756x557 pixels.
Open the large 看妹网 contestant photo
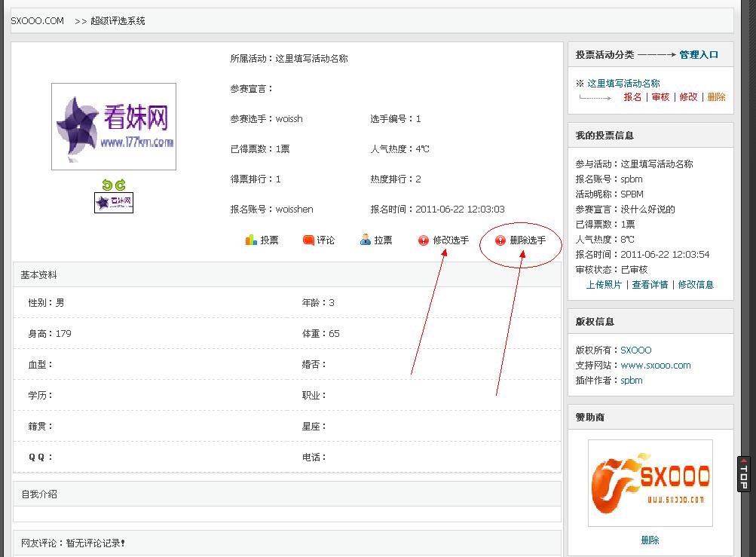(x=114, y=126)
